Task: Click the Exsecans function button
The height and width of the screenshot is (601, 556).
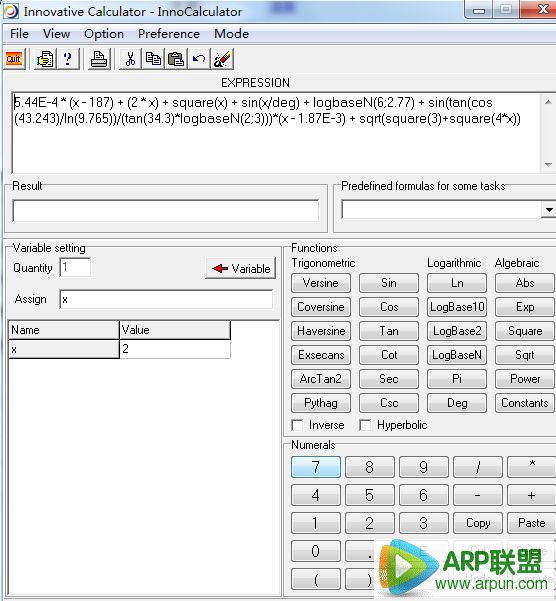Action: (x=321, y=355)
